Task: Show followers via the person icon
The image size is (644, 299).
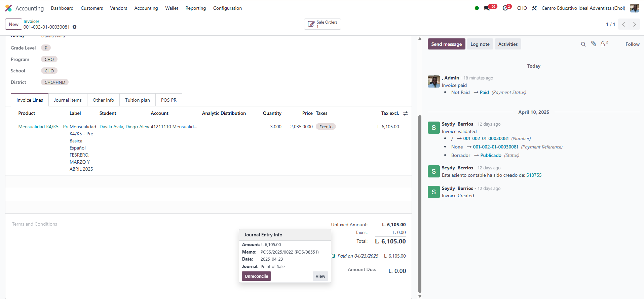Action: click(x=603, y=44)
